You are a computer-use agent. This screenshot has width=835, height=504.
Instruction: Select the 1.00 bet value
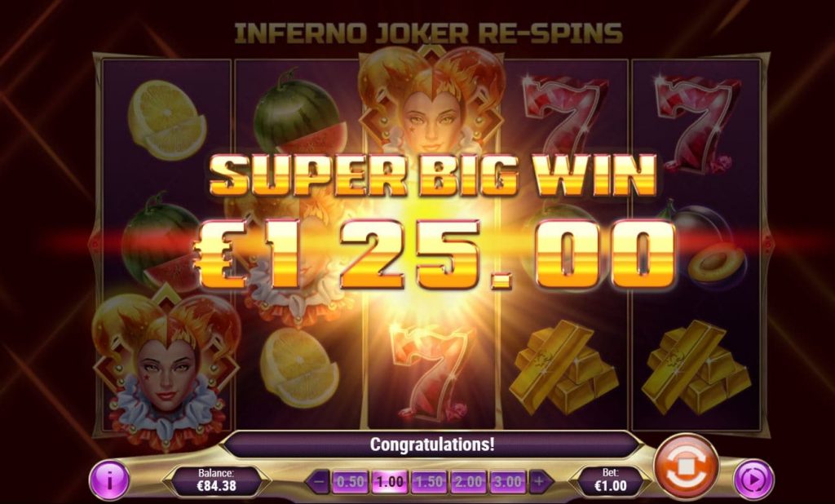pyautogui.click(x=390, y=482)
